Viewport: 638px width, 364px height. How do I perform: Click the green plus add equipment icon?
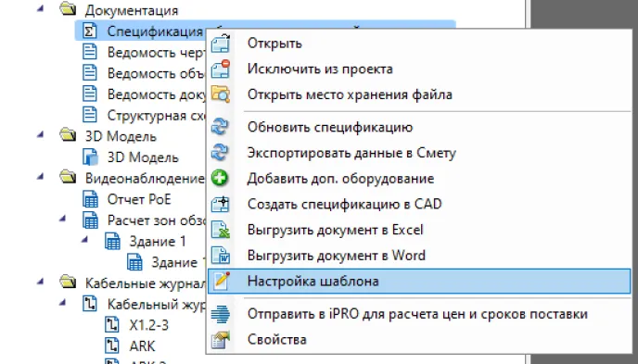pyautogui.click(x=220, y=179)
